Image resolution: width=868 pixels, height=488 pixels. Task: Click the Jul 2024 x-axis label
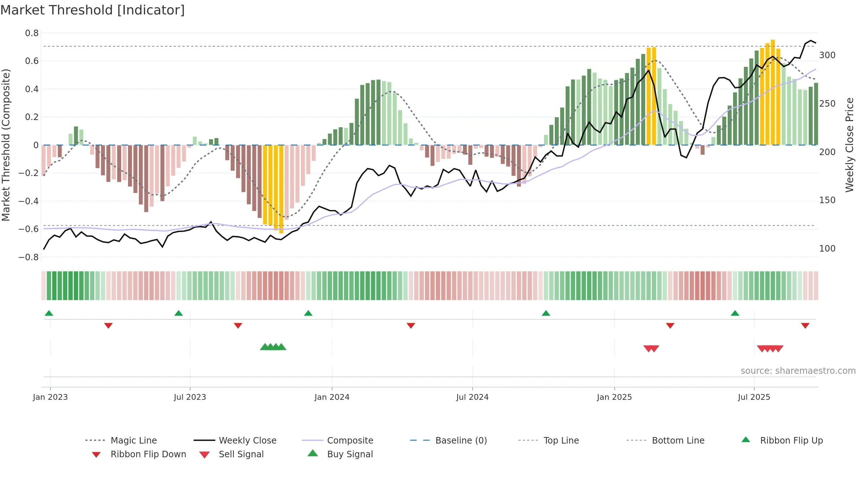472,397
